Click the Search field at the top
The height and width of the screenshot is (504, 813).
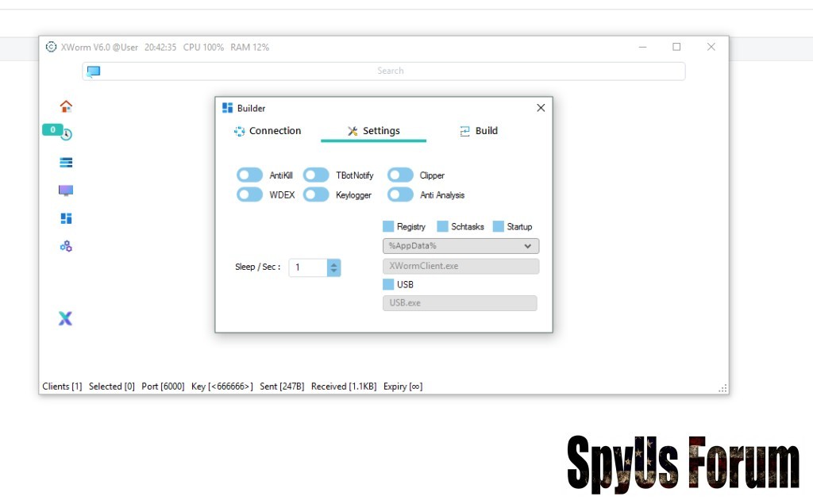(390, 71)
